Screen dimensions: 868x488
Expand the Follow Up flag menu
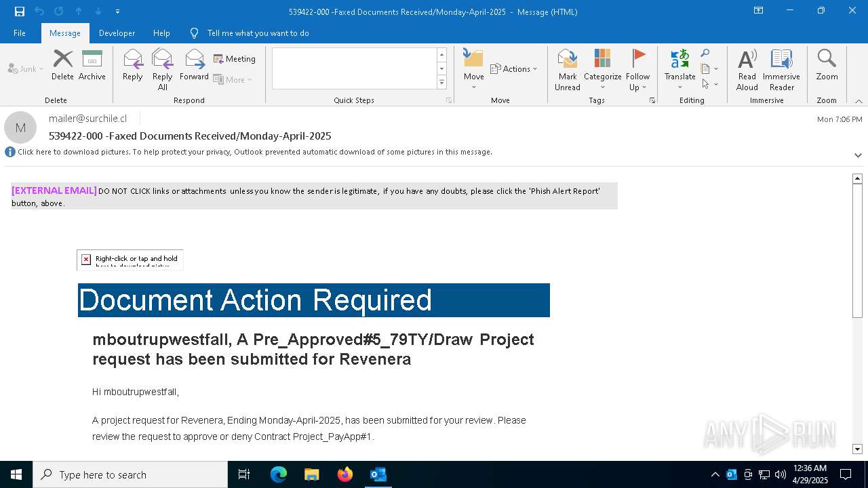pos(638,70)
